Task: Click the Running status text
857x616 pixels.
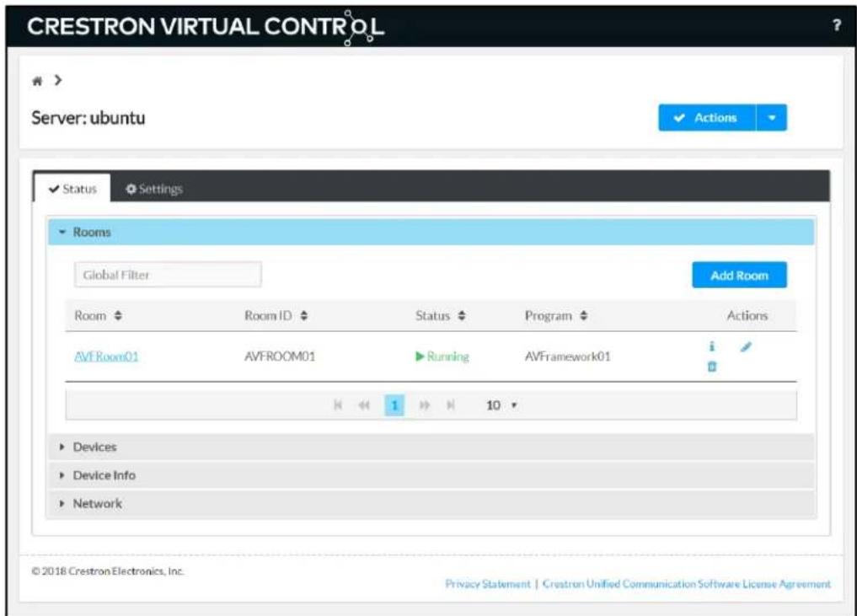Action: (x=442, y=356)
